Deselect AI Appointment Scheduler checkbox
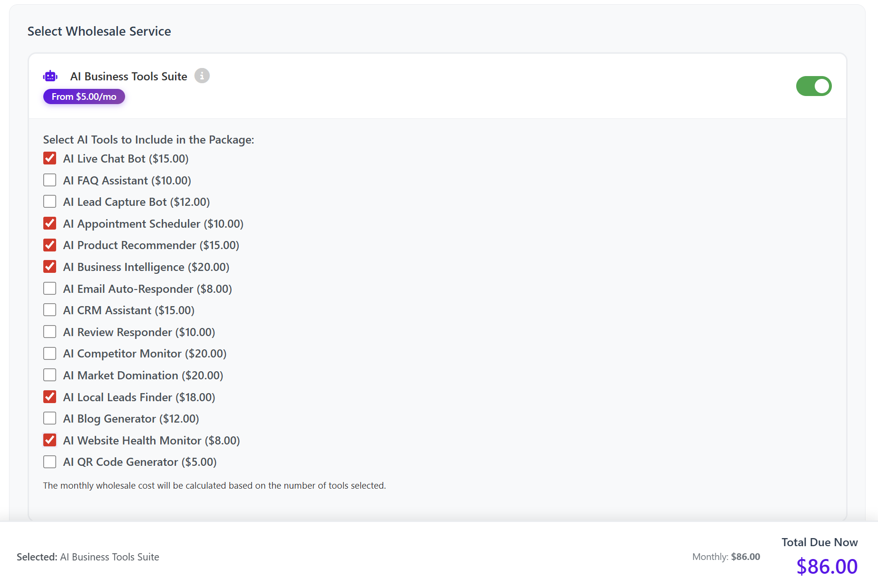 coord(50,223)
